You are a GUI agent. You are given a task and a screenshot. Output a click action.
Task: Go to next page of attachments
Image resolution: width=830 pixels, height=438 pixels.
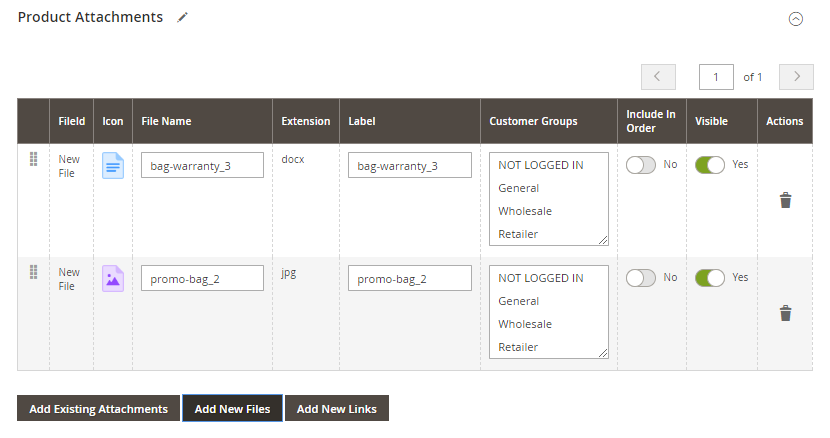(796, 77)
